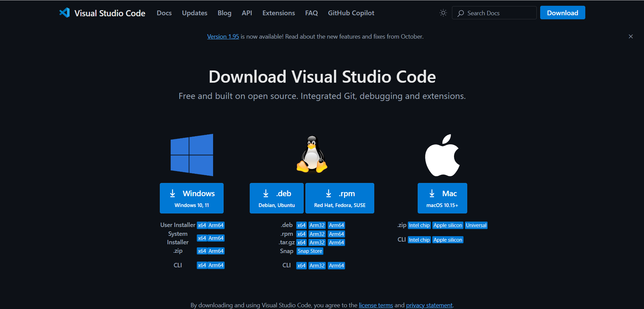This screenshot has width=644, height=309.
Task: Select Arm64 for Windows CLI
Action: tap(216, 265)
